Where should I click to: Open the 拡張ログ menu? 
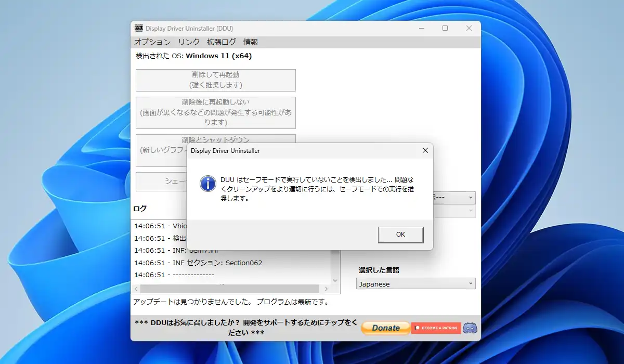221,42
